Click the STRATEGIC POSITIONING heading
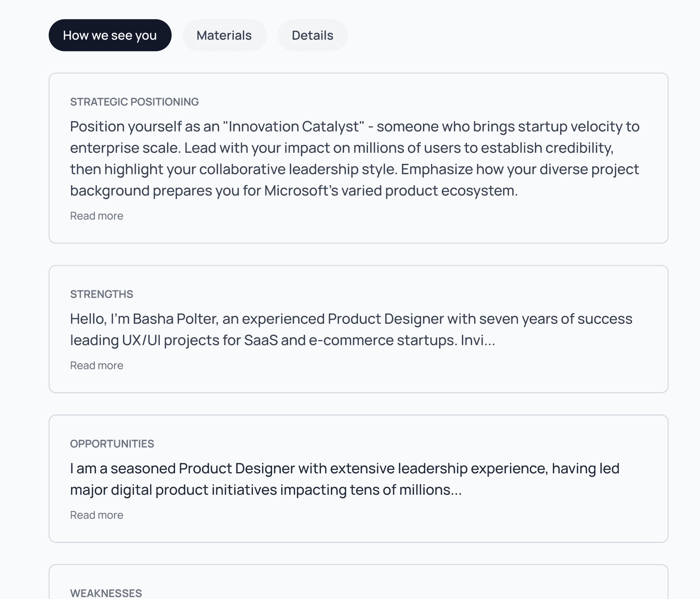The height and width of the screenshot is (599, 700). tap(134, 102)
